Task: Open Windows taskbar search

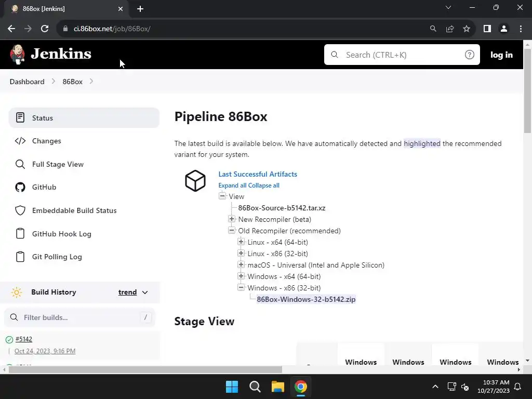Action: pyautogui.click(x=255, y=387)
